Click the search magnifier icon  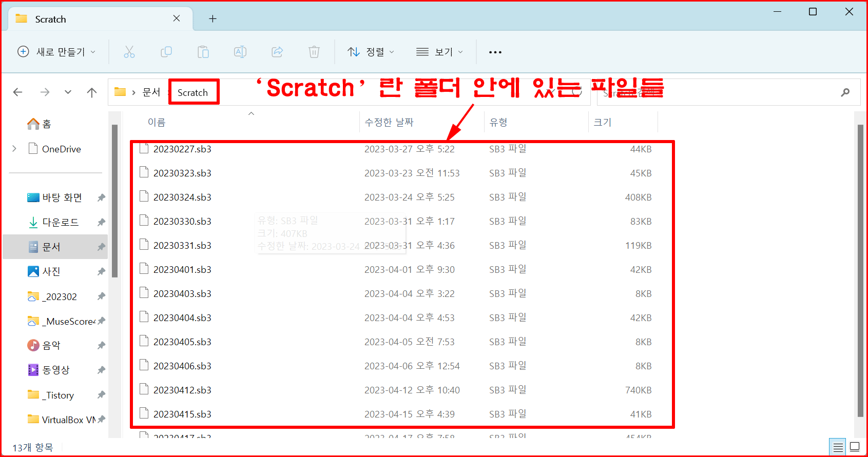[845, 92]
